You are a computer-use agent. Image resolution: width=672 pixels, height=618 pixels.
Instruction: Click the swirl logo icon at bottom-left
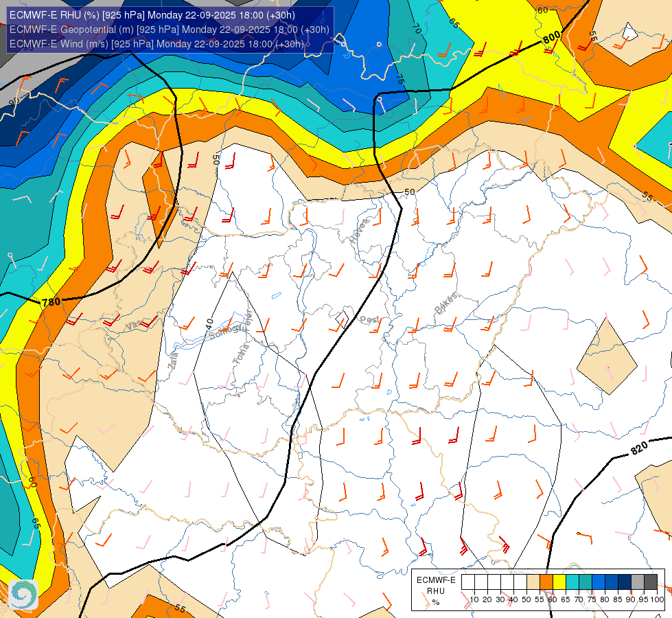pos(23,595)
